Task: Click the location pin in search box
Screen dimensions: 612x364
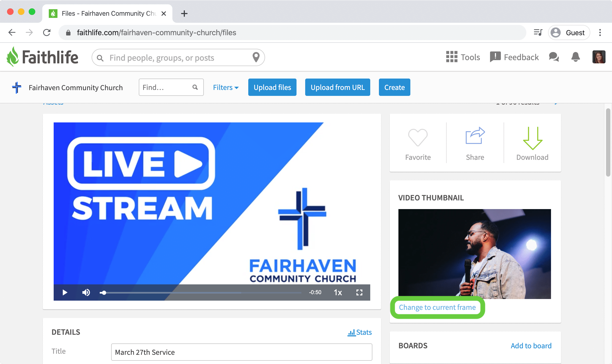Action: click(256, 57)
